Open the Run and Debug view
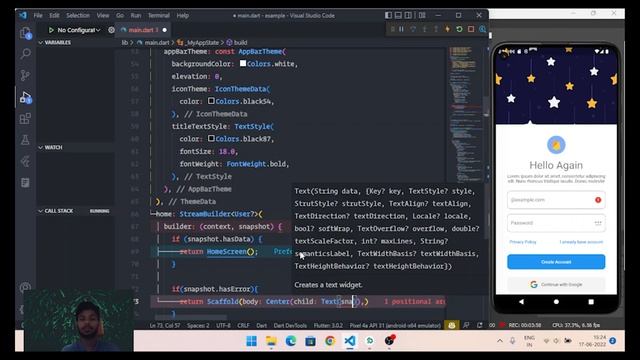Viewport: 640px width, 360px height. point(25,97)
